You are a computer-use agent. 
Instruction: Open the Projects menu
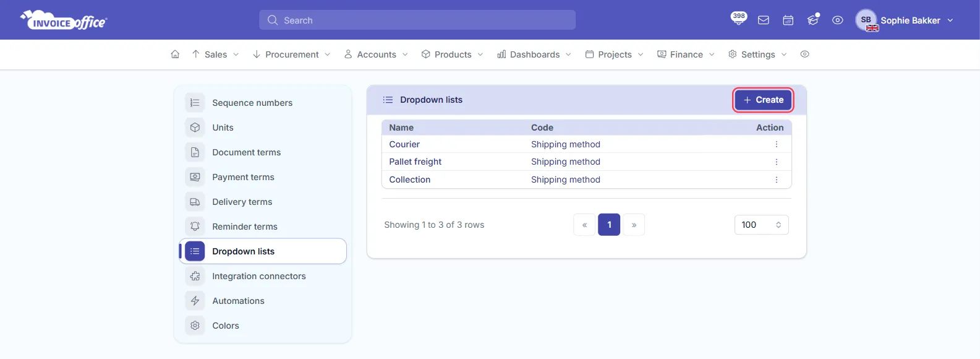point(614,54)
